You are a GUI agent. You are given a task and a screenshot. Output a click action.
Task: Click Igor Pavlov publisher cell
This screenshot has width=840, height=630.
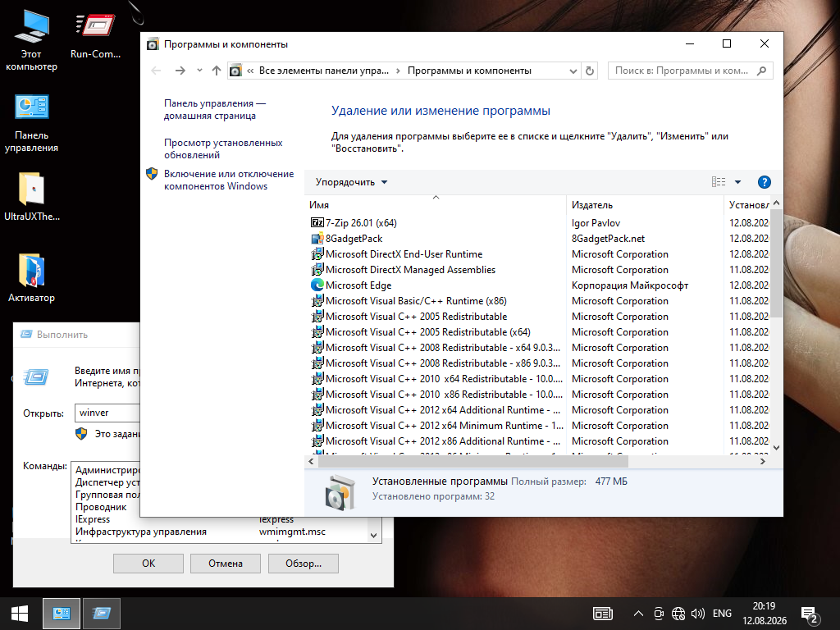point(596,223)
